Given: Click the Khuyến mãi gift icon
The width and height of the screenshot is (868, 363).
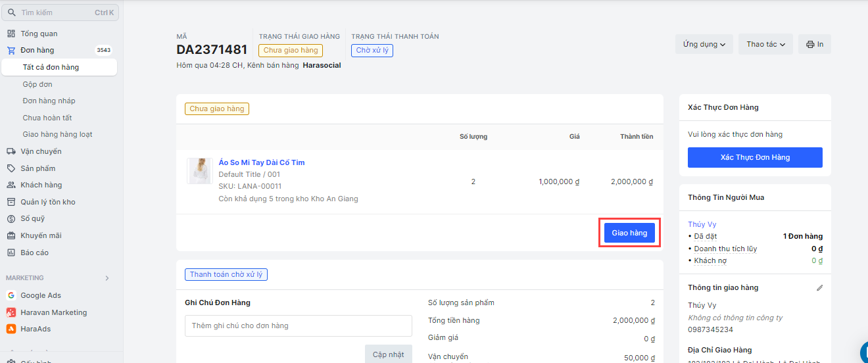Looking at the screenshot, I should [11, 235].
